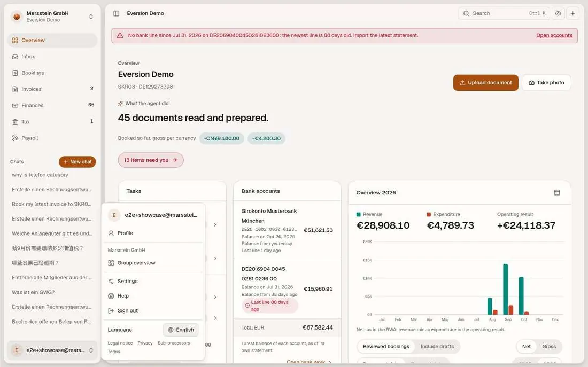Take photo with the camera button

pos(546,83)
